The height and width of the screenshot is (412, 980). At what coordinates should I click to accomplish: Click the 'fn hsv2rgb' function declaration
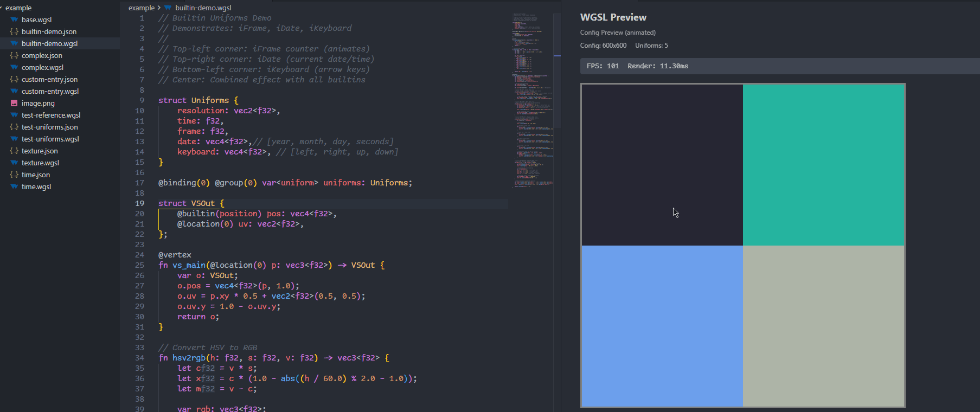tap(273, 358)
